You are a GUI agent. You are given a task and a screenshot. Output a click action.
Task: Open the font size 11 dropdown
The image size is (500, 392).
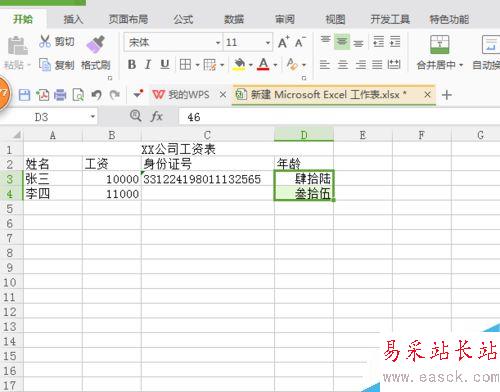(x=268, y=43)
